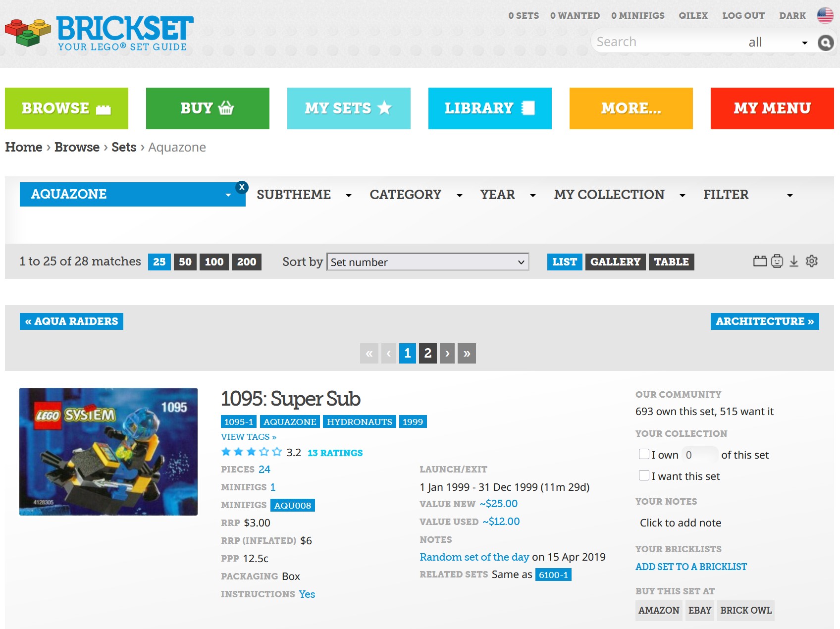Expand the Year dropdown
The height and width of the screenshot is (629, 840).
(x=508, y=195)
